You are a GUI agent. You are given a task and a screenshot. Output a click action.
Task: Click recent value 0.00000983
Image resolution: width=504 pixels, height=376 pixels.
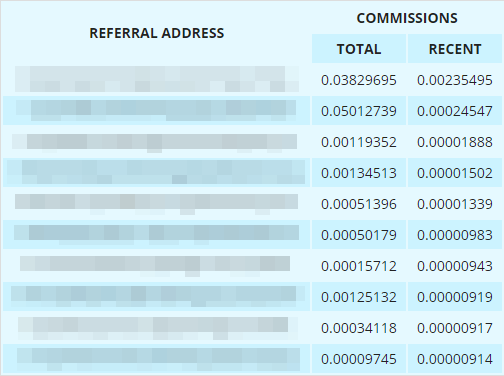click(455, 235)
